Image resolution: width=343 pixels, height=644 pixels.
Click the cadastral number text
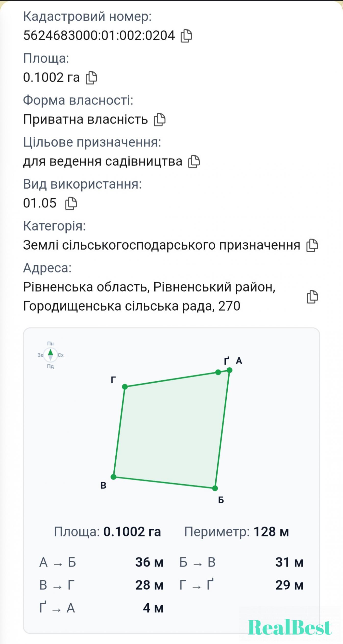click(99, 35)
